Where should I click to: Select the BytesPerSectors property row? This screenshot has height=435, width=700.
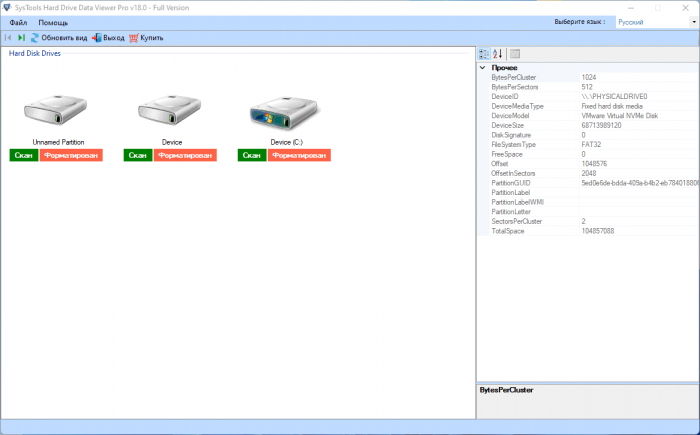click(594, 87)
